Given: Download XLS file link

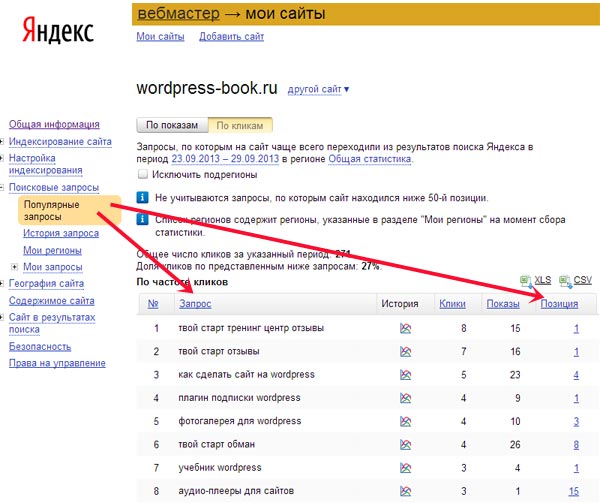Looking at the screenshot, I should pos(543,280).
